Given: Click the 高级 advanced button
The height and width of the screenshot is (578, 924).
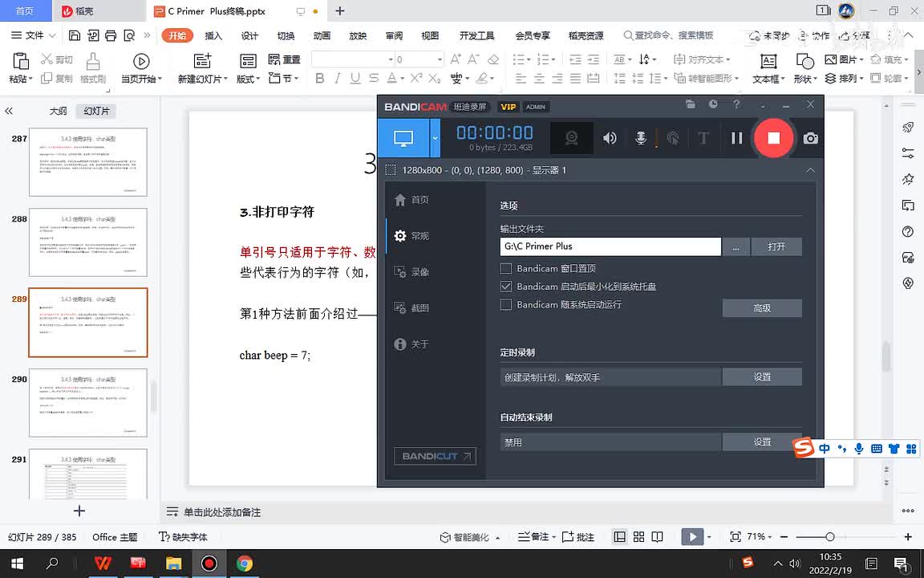Looking at the screenshot, I should point(762,308).
